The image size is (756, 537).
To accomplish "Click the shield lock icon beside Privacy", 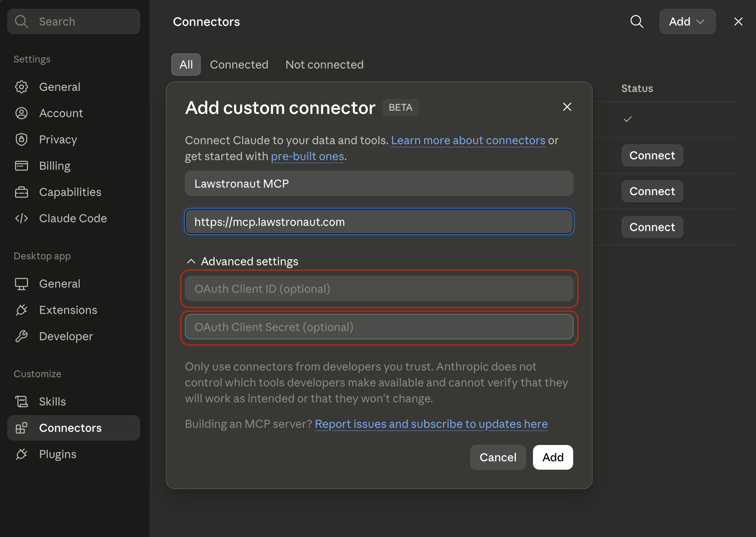I will [22, 139].
